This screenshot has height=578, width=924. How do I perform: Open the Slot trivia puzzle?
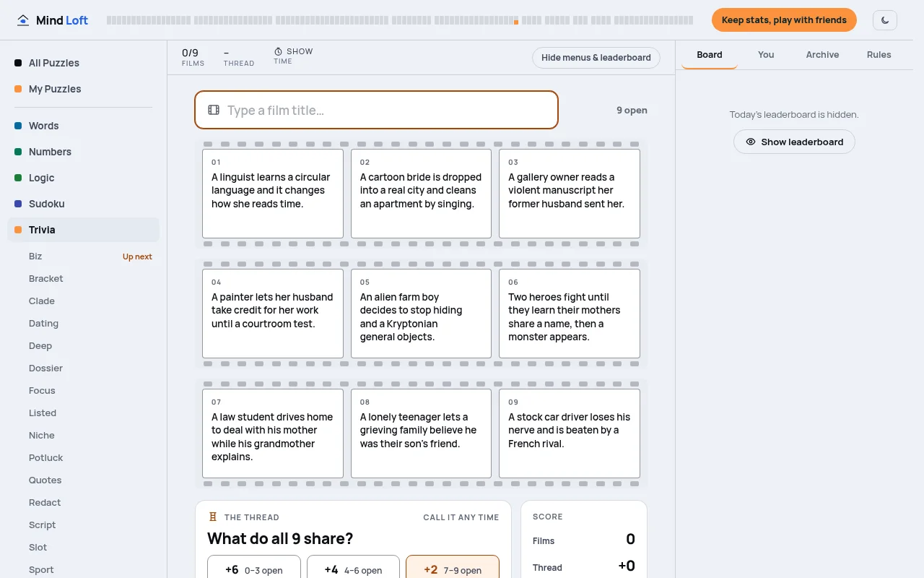pos(90,548)
